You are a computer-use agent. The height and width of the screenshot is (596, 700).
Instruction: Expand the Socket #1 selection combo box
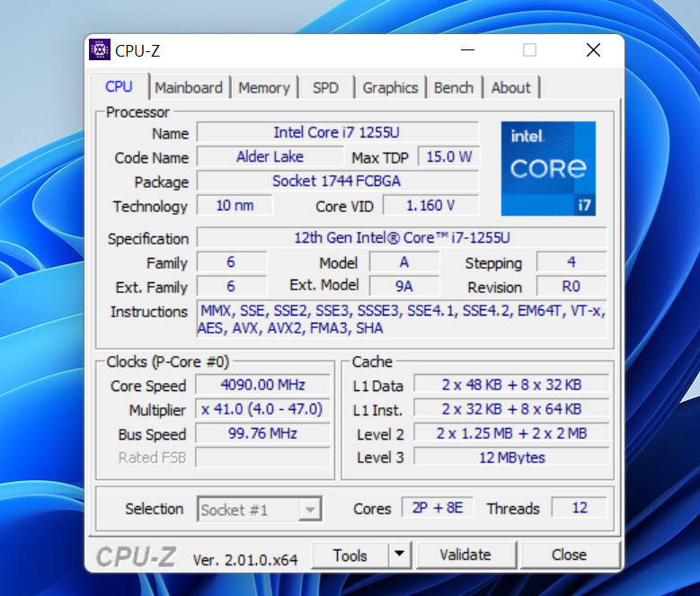(260, 509)
